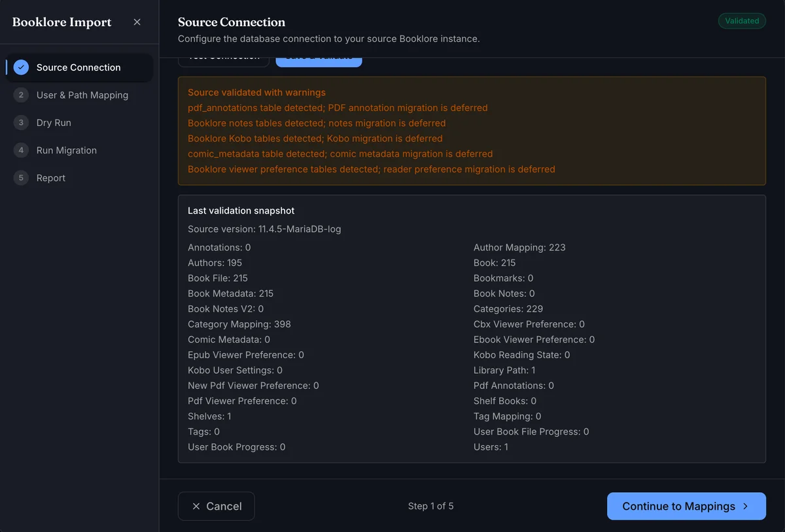Click 'Book Notes: 0' entry

point(504,293)
